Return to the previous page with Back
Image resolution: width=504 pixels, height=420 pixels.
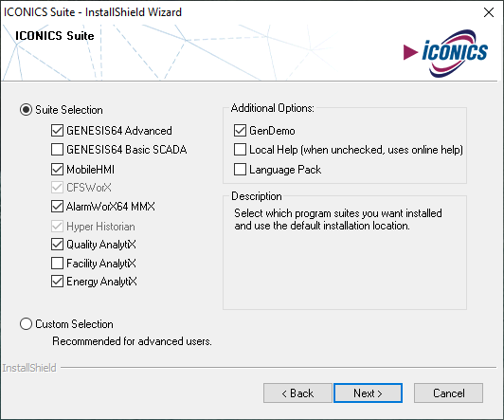pyautogui.click(x=297, y=393)
